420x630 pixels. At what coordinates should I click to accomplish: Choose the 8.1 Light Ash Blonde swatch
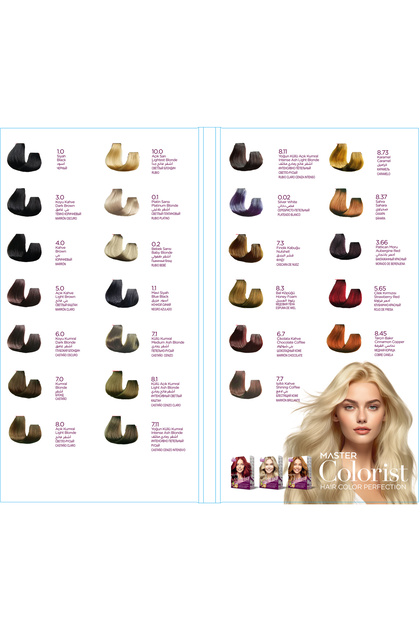[x=122, y=385]
